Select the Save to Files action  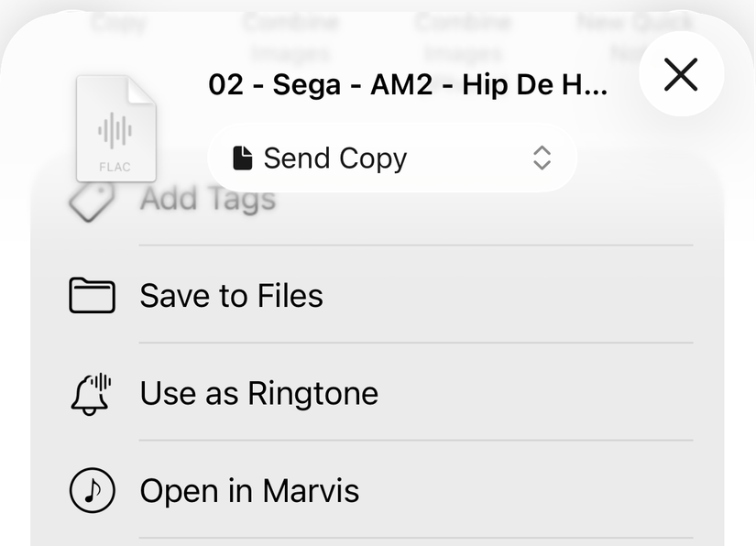(230, 295)
